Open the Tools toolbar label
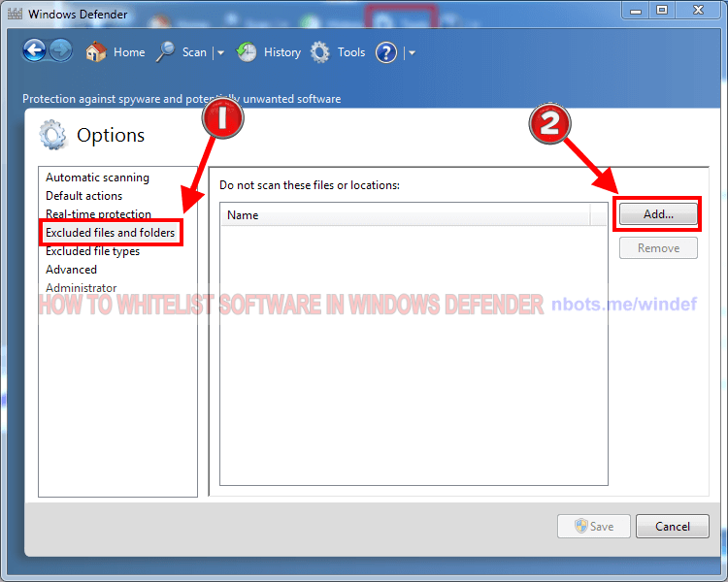Image resolution: width=728 pixels, height=582 pixels. pyautogui.click(x=351, y=52)
